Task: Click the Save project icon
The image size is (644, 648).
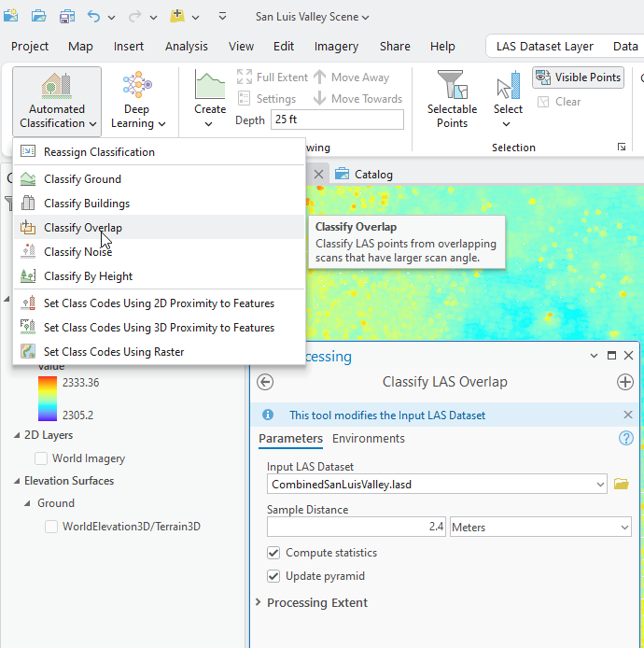Action: [67, 17]
